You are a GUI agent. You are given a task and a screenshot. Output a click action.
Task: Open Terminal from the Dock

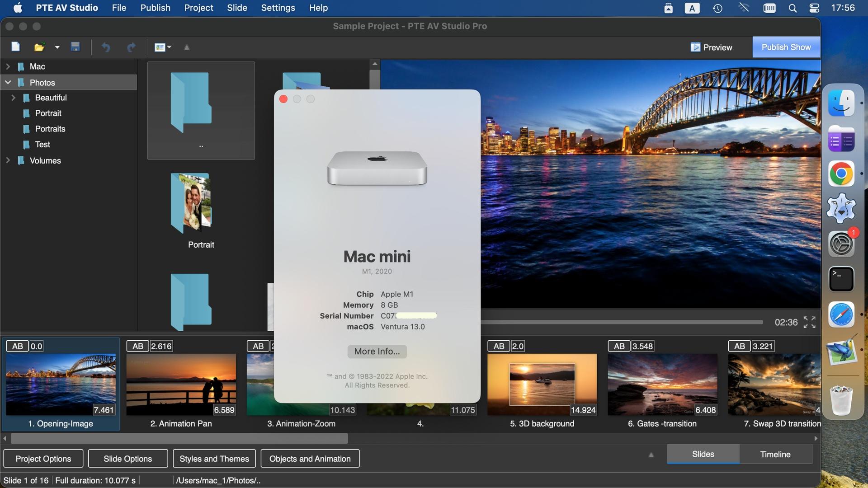(x=841, y=279)
